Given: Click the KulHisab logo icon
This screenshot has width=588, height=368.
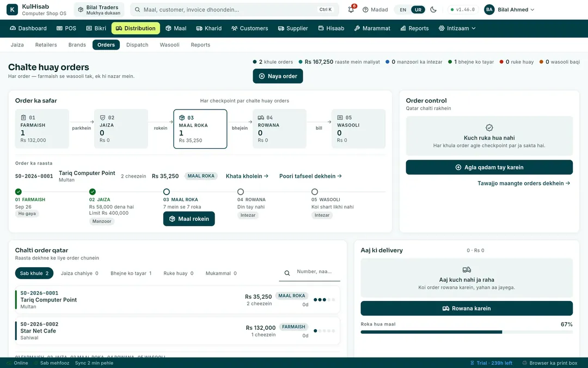Looking at the screenshot, I should point(13,10).
